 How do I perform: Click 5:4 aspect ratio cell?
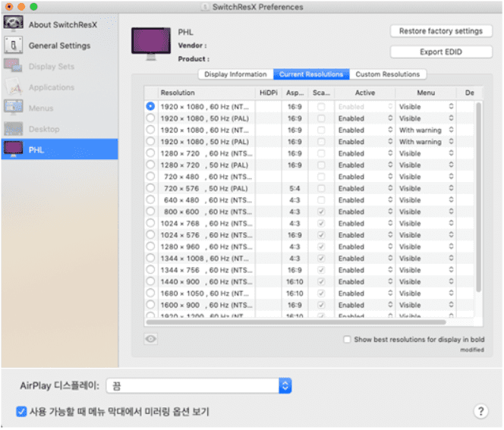(x=295, y=188)
